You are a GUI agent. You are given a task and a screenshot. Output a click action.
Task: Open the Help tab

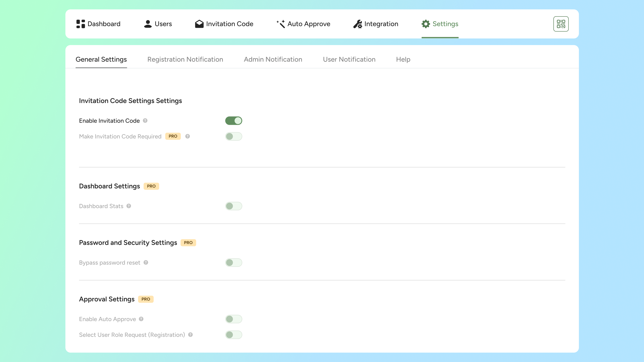(403, 59)
